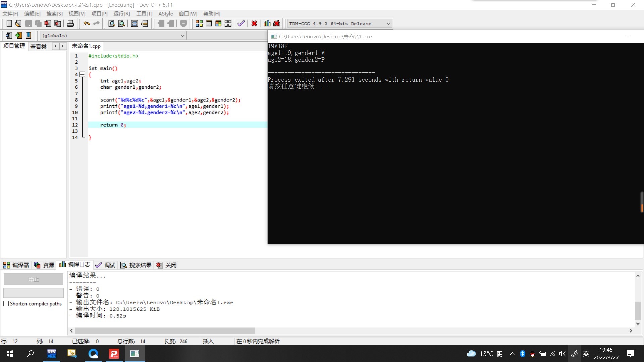The image size is (644, 362).
Task: Open the 运行[R] menu
Action: click(121, 14)
